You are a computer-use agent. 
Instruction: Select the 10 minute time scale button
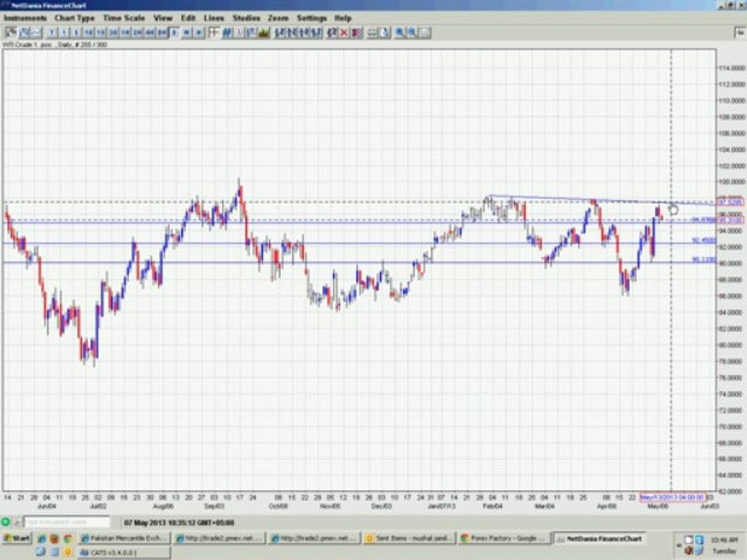pos(89,33)
